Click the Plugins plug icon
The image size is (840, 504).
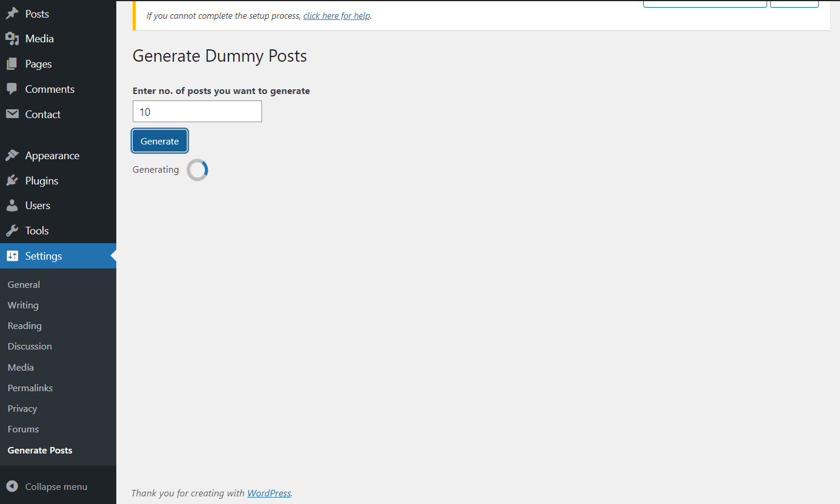coord(13,180)
